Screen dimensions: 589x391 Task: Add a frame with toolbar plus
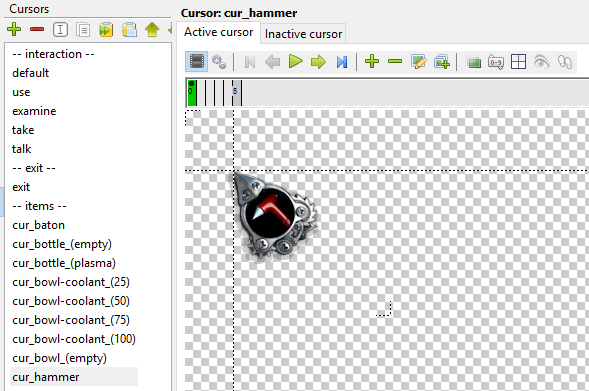point(372,61)
